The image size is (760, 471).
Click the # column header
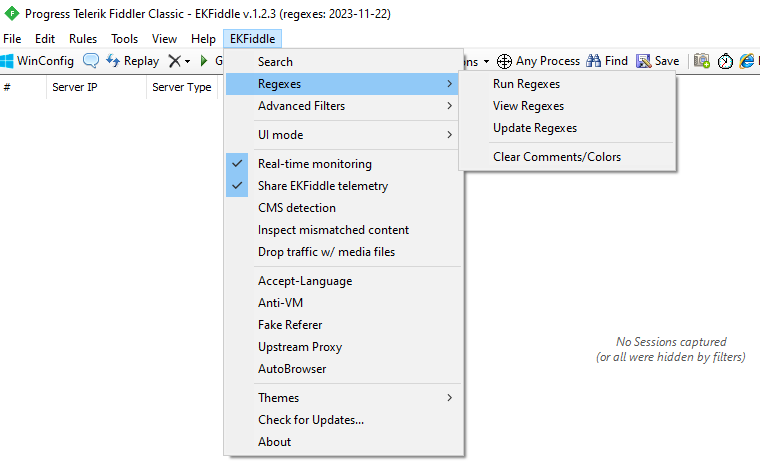click(23, 87)
